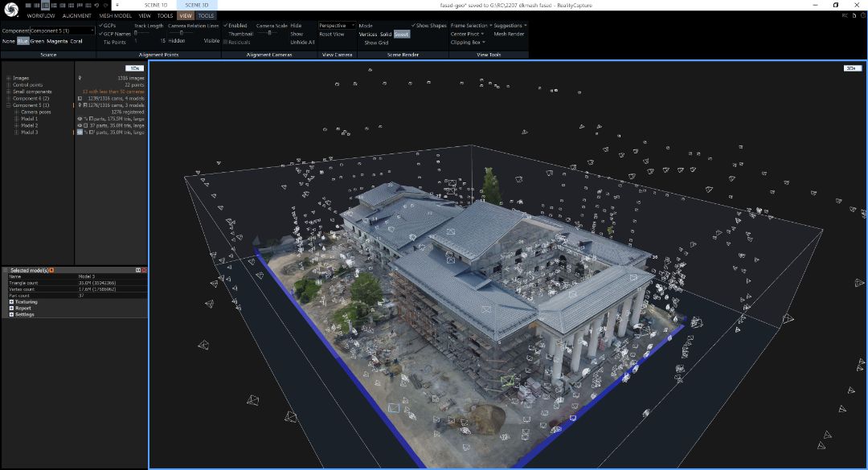The height and width of the screenshot is (470, 868).
Task: Click the location marker icon in Images row
Action: [80, 78]
